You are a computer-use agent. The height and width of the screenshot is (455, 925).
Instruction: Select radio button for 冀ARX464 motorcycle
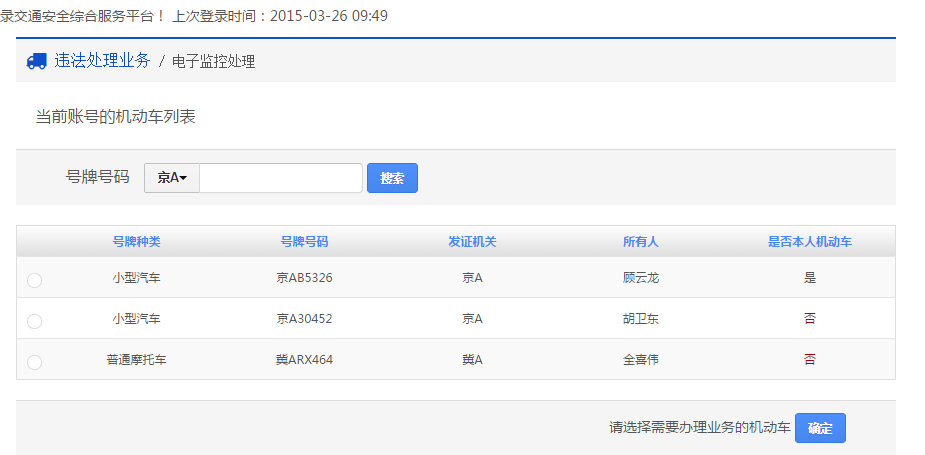(35, 362)
